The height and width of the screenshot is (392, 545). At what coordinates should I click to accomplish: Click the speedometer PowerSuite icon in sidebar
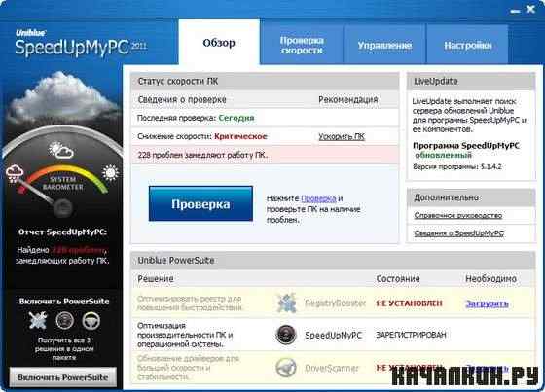pos(64,320)
